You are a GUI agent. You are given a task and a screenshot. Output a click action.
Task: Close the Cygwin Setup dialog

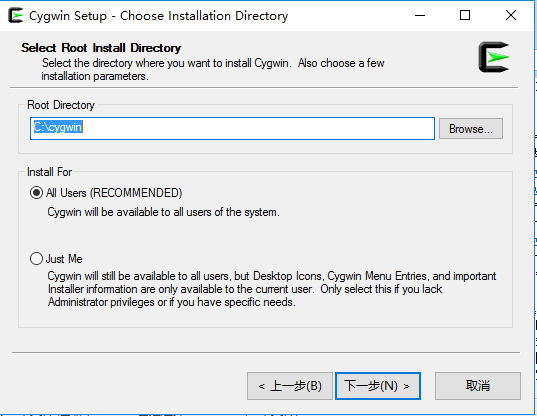511,15
